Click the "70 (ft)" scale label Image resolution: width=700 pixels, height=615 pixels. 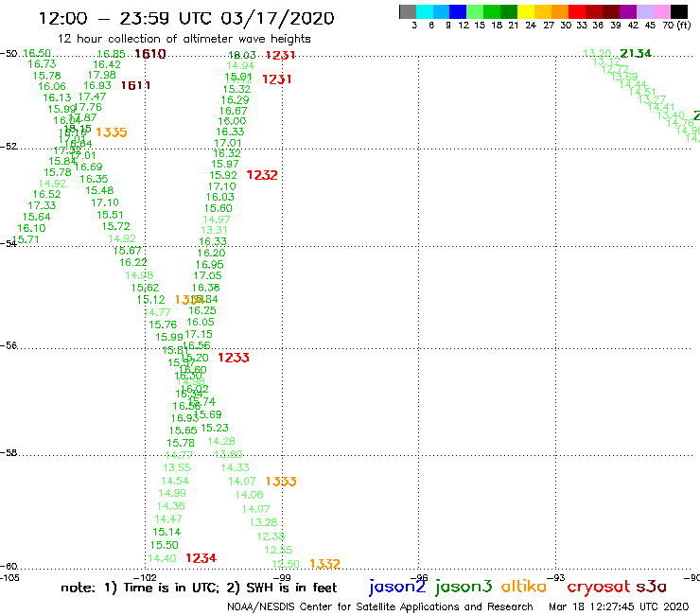pos(676,26)
